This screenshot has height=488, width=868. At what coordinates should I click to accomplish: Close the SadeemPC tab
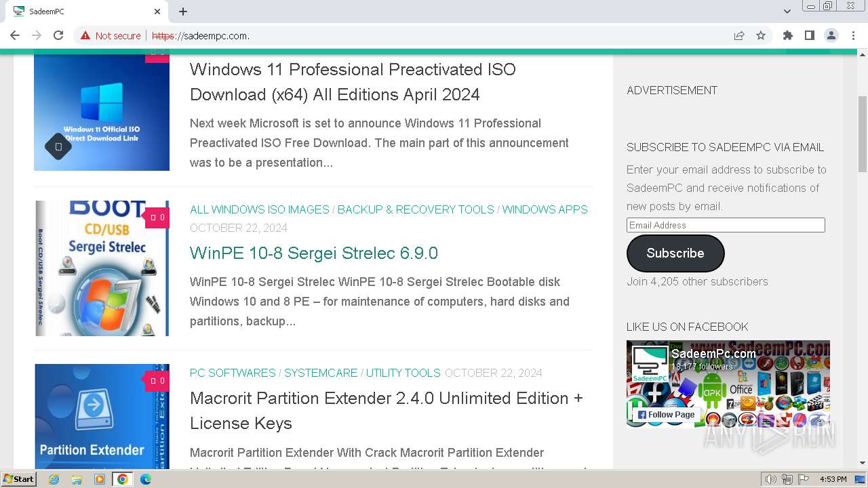click(x=157, y=12)
